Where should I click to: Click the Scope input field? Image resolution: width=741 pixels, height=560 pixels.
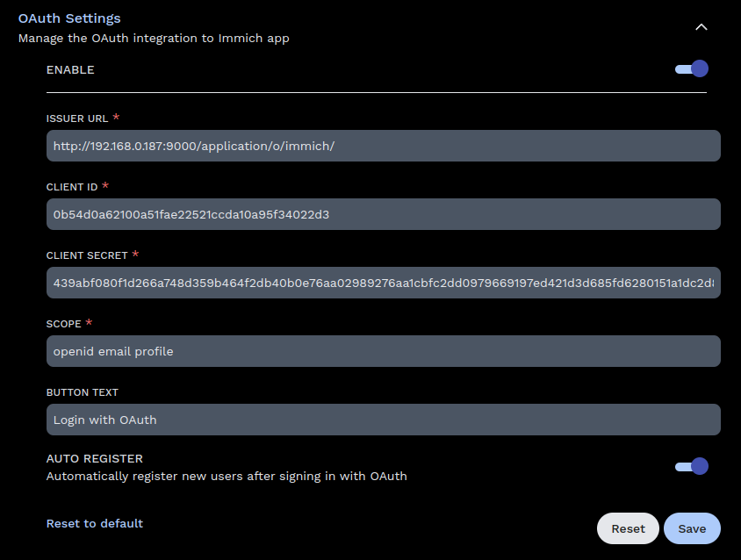382,351
